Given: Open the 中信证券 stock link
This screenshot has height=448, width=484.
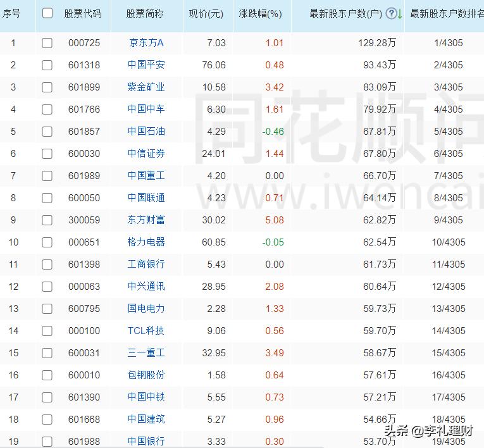Looking at the screenshot, I should click(146, 154).
